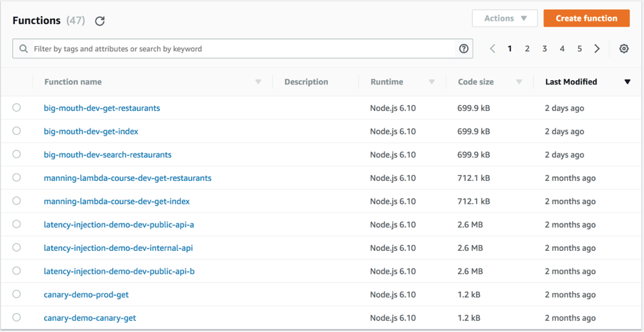The height and width of the screenshot is (332, 644).
Task: Select canary-demo-prod-get radio button
Action: tap(17, 294)
